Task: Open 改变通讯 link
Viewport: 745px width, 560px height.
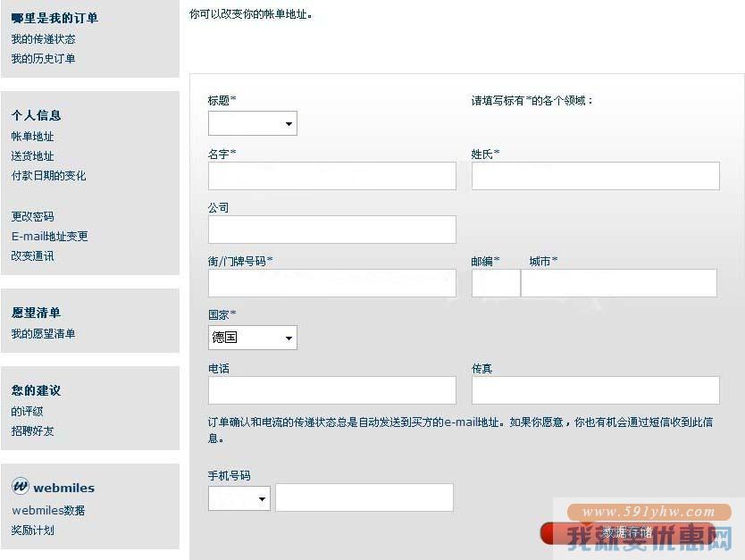Action: pos(33,256)
